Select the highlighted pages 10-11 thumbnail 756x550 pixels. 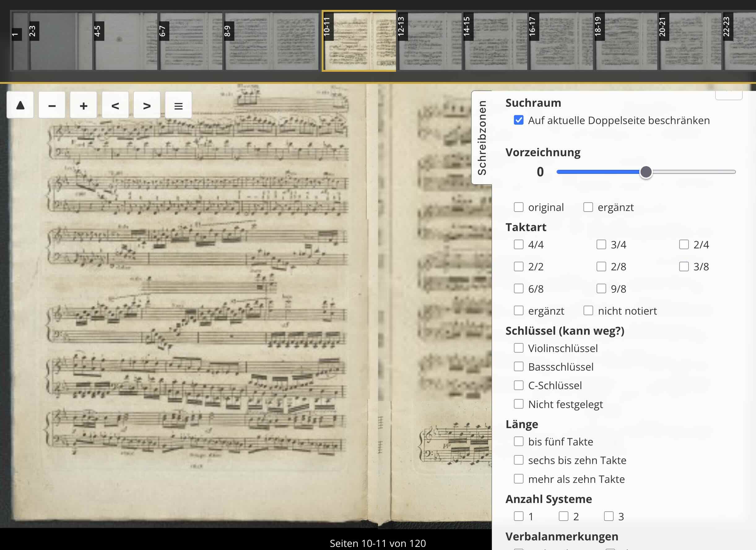point(359,41)
